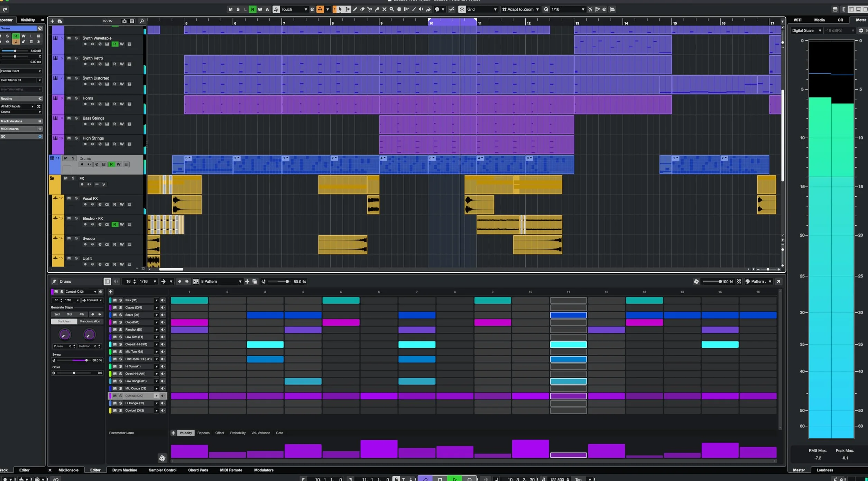Show or hide editor left zone
The height and width of the screenshot is (481, 868).
click(x=107, y=282)
